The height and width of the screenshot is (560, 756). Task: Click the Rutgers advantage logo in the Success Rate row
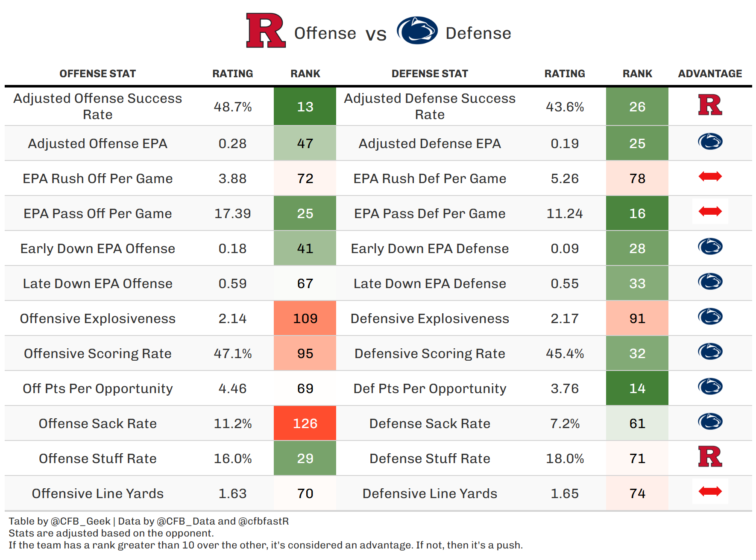[x=710, y=105]
